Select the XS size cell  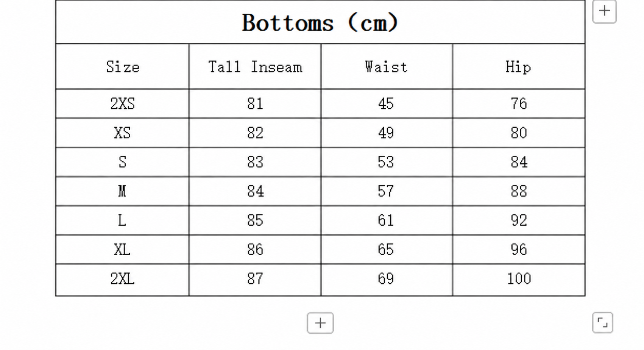pyautogui.click(x=122, y=133)
